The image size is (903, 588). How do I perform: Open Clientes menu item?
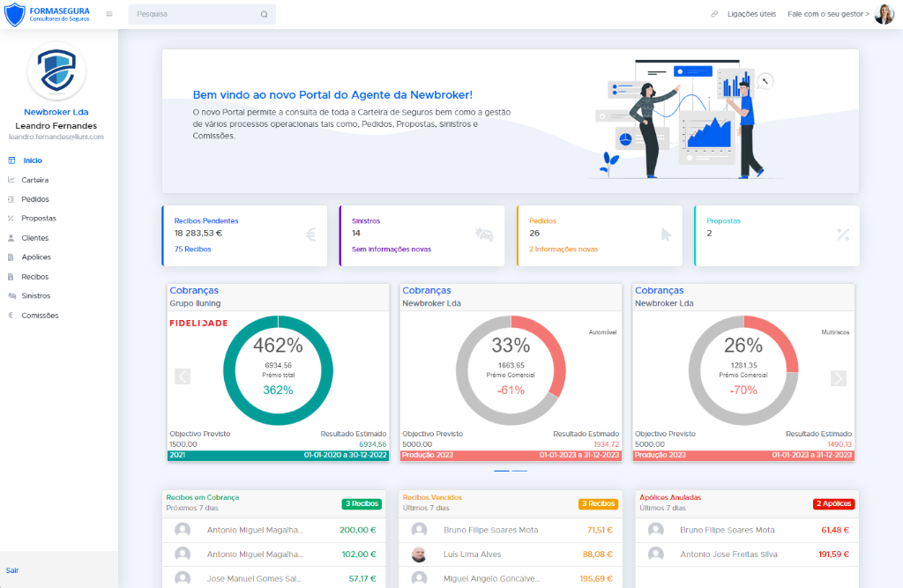click(x=35, y=238)
